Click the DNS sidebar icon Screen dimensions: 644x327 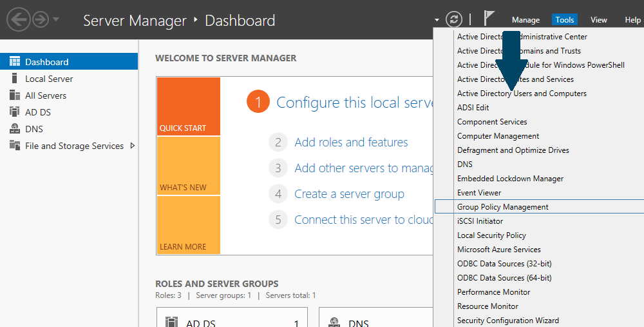[x=15, y=129]
